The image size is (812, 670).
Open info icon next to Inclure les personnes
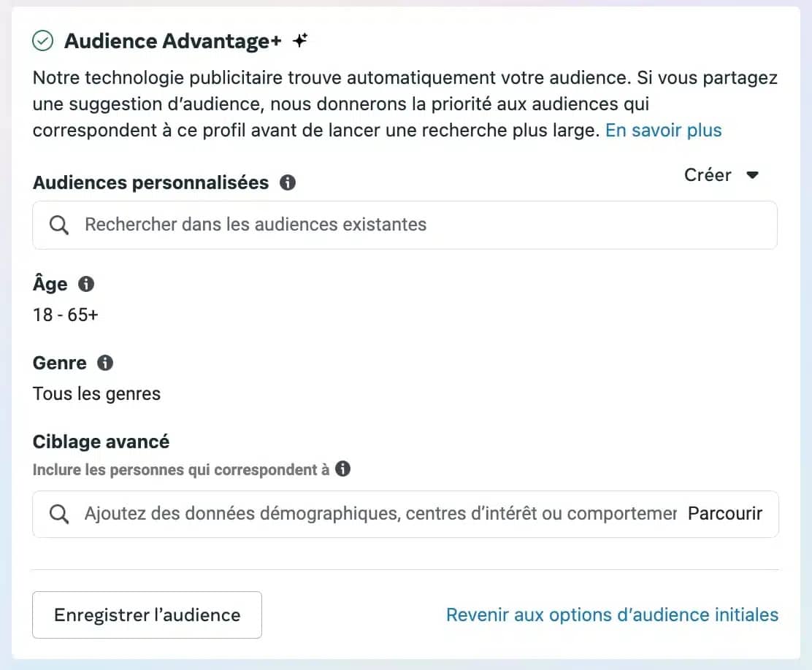click(342, 469)
